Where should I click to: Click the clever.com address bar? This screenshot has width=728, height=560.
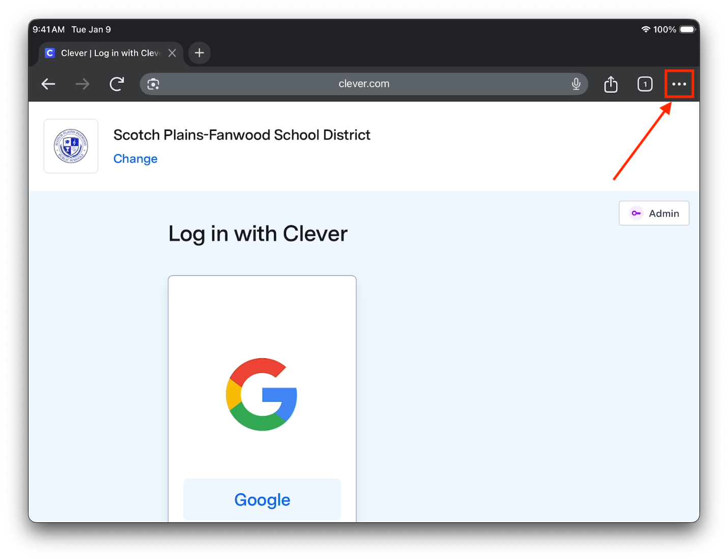364,84
